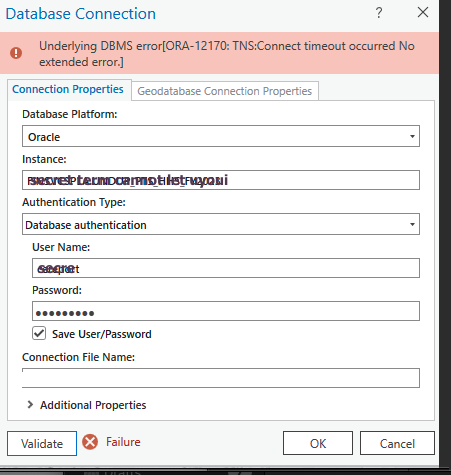Switch to Geodatabase Connection Properties tab
The image size is (451, 475).
click(225, 91)
